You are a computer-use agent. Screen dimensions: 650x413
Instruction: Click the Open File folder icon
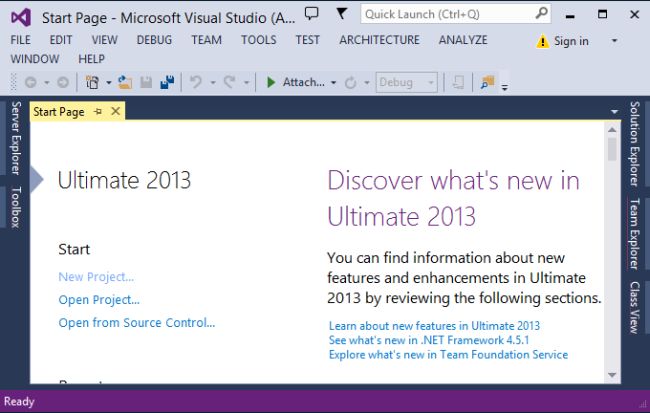(x=125, y=83)
